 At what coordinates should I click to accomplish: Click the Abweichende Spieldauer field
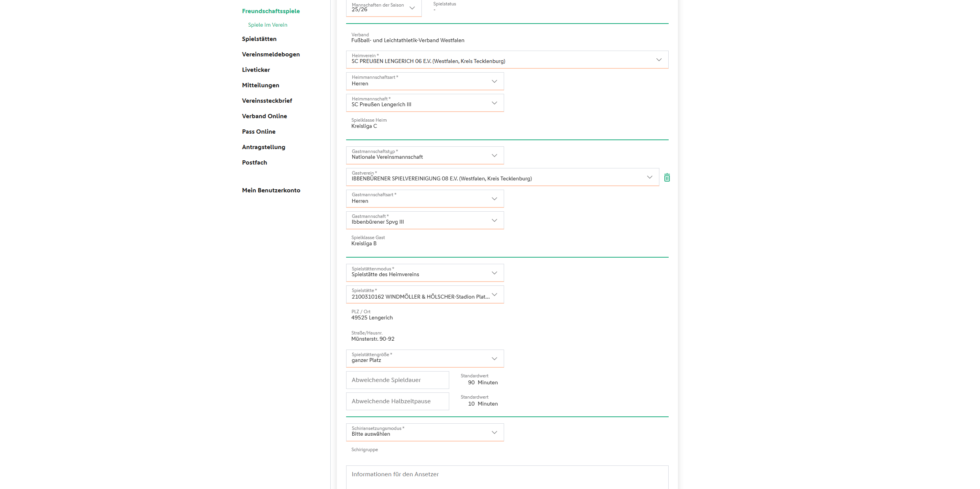[397, 380]
